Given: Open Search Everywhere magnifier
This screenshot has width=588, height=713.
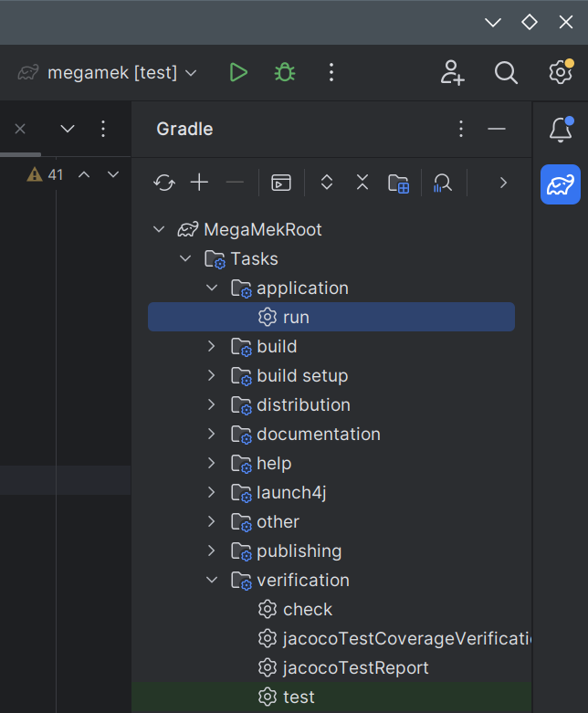Looking at the screenshot, I should pyautogui.click(x=506, y=72).
